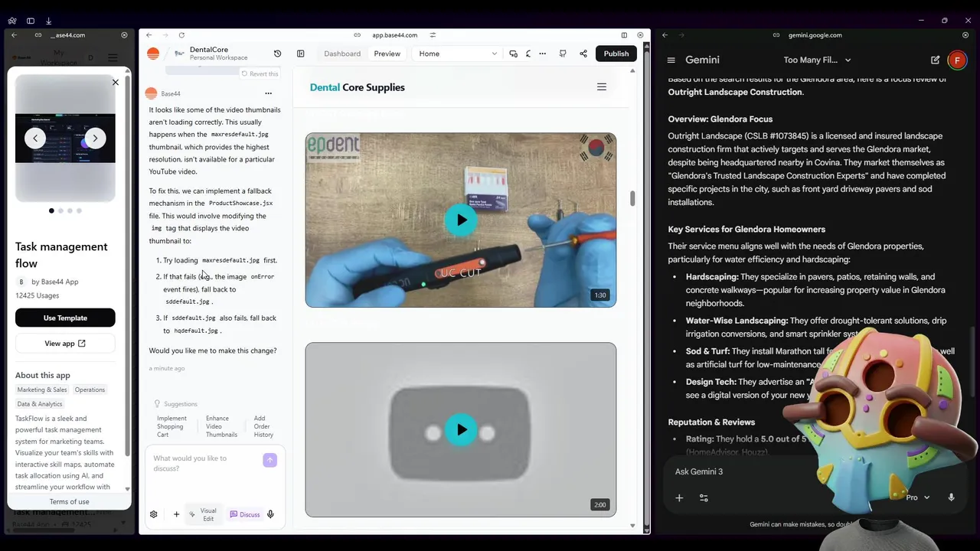
Task: Copy link icon beside app.base44.com address
Action: 357,35
